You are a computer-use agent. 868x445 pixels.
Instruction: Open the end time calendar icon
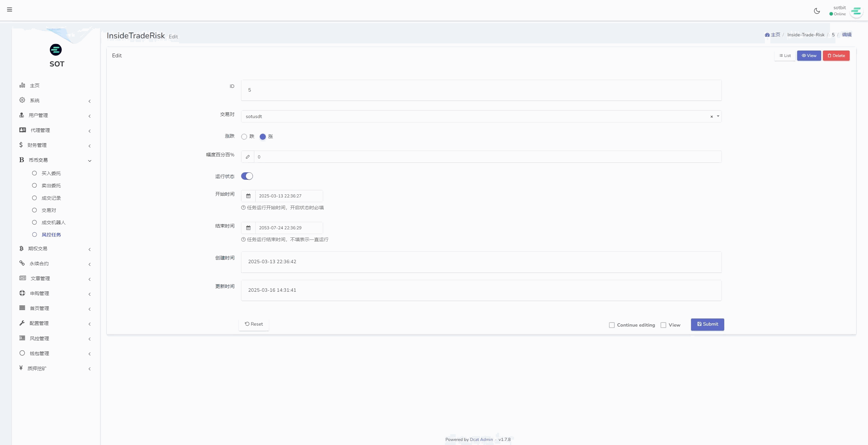point(248,228)
